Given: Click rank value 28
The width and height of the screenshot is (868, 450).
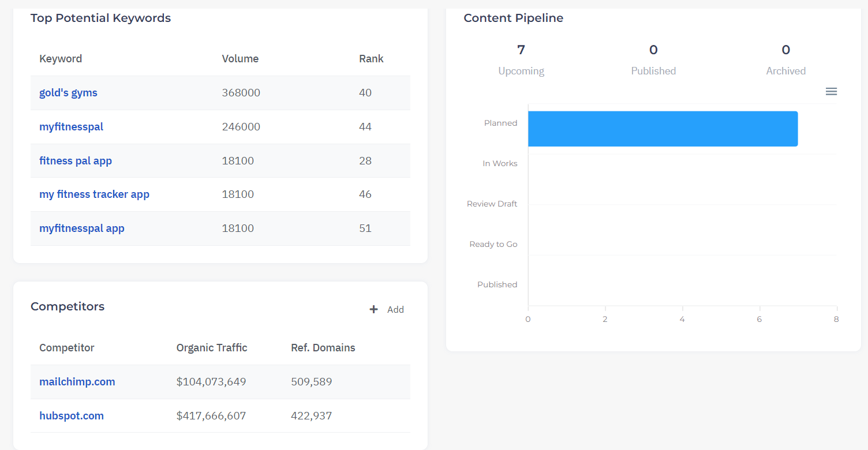Looking at the screenshot, I should 365,161.
